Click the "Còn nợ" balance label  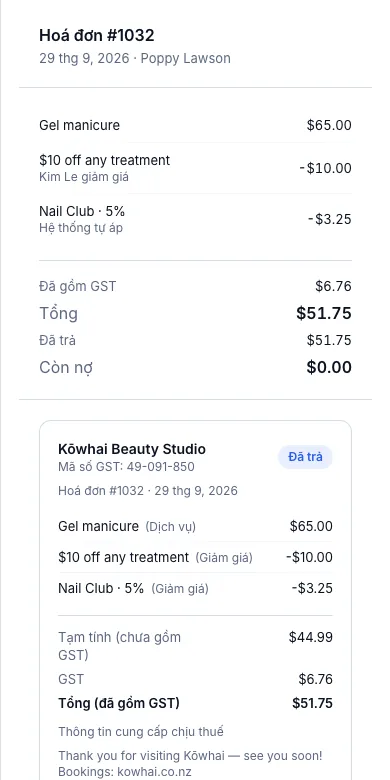(66, 368)
